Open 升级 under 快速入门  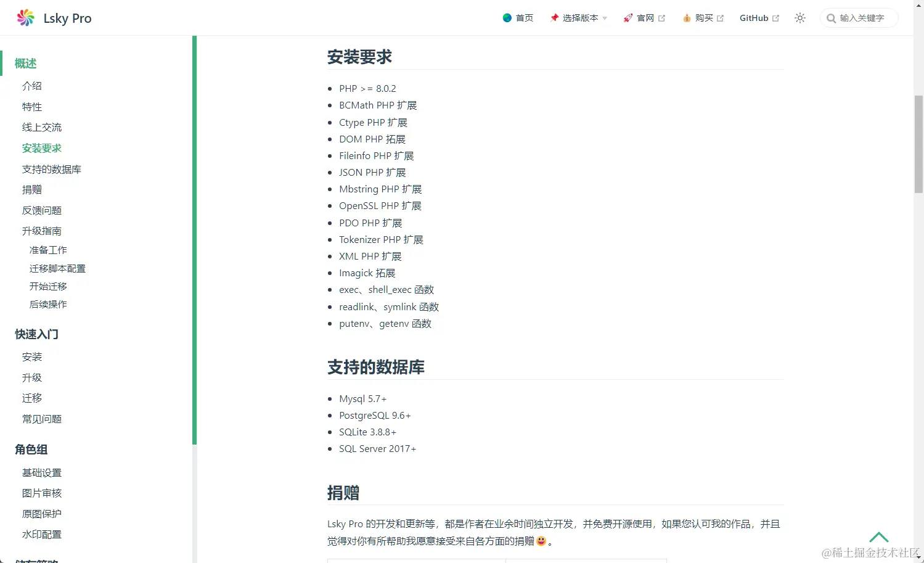pyautogui.click(x=32, y=377)
